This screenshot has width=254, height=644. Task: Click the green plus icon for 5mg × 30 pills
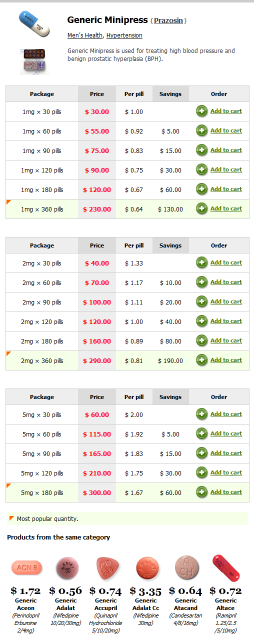(x=202, y=414)
